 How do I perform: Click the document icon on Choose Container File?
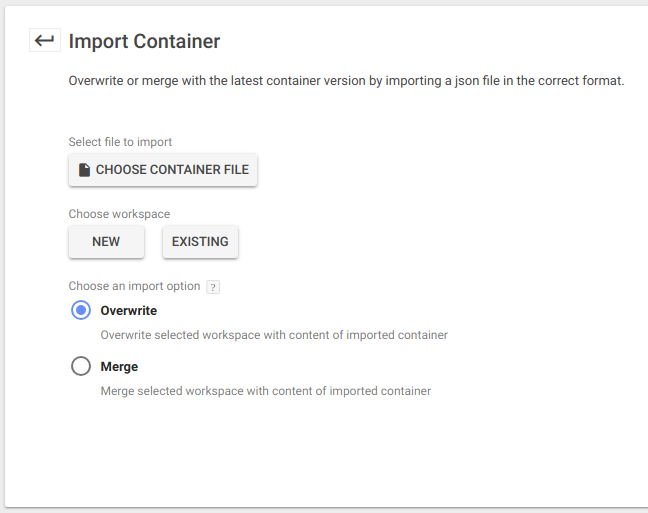84,170
